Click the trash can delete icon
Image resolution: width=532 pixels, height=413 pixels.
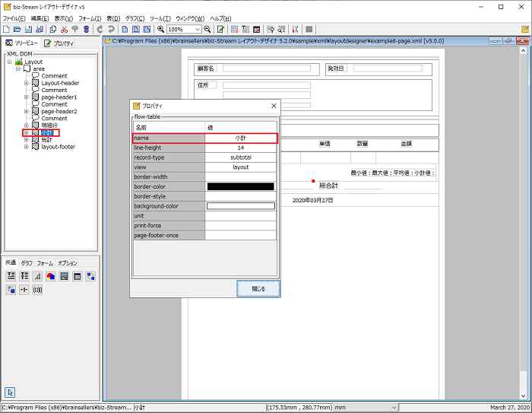coord(86,29)
